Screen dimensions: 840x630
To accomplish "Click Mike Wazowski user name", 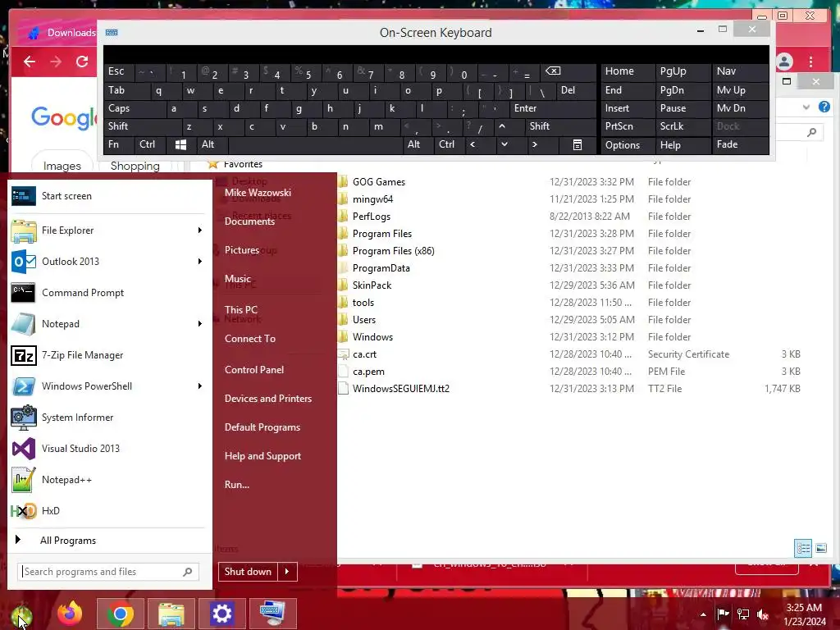I will [x=258, y=193].
